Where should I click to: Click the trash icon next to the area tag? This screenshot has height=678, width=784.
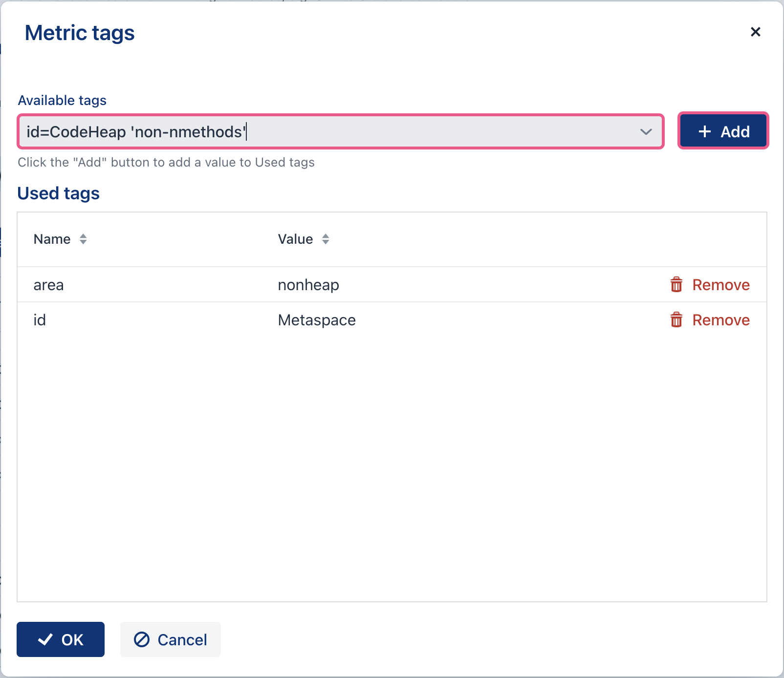tap(676, 285)
